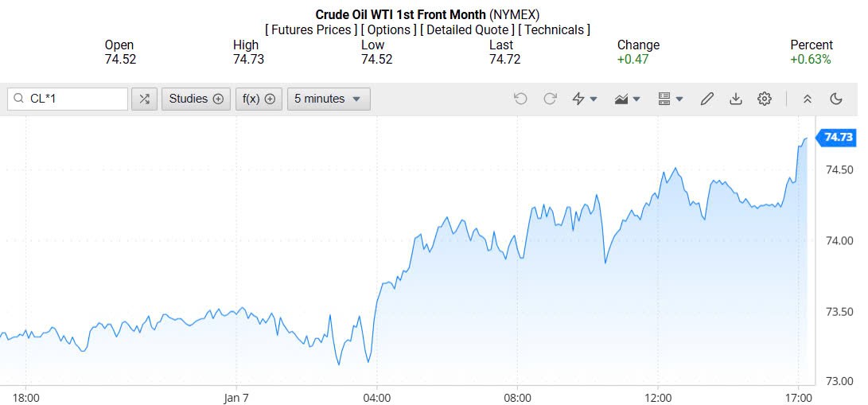Open the f(x) formula button

click(259, 99)
